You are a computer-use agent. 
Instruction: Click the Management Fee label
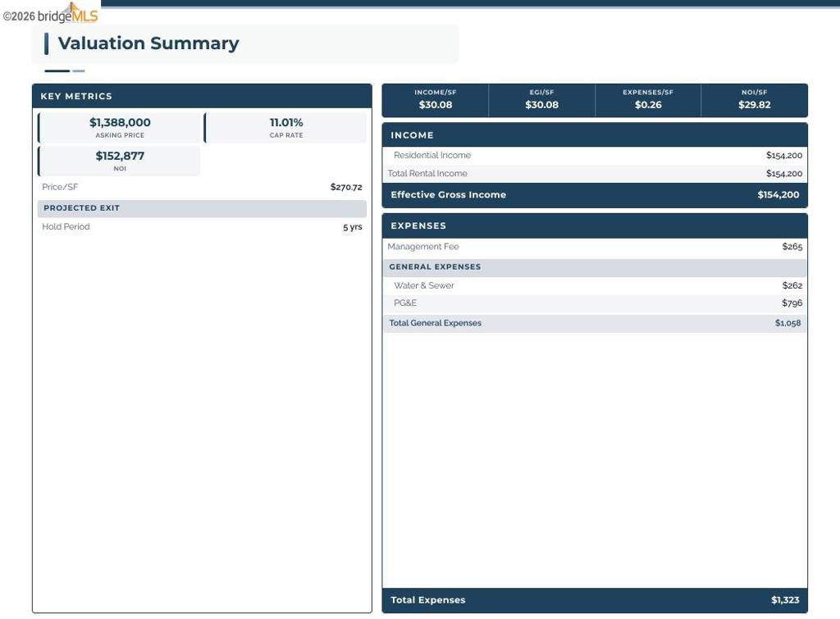tap(423, 247)
